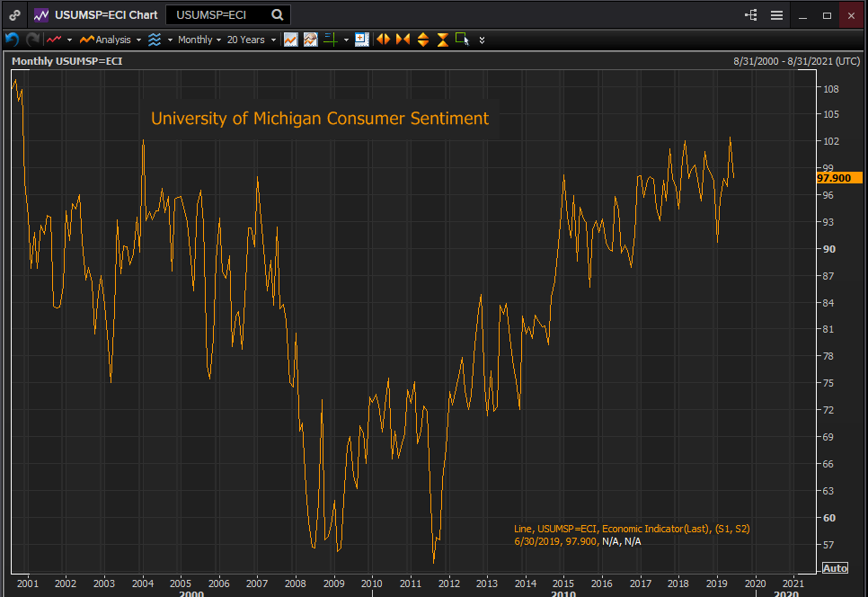
Task: Open the 20 Years range dropdown
Action: click(251, 40)
